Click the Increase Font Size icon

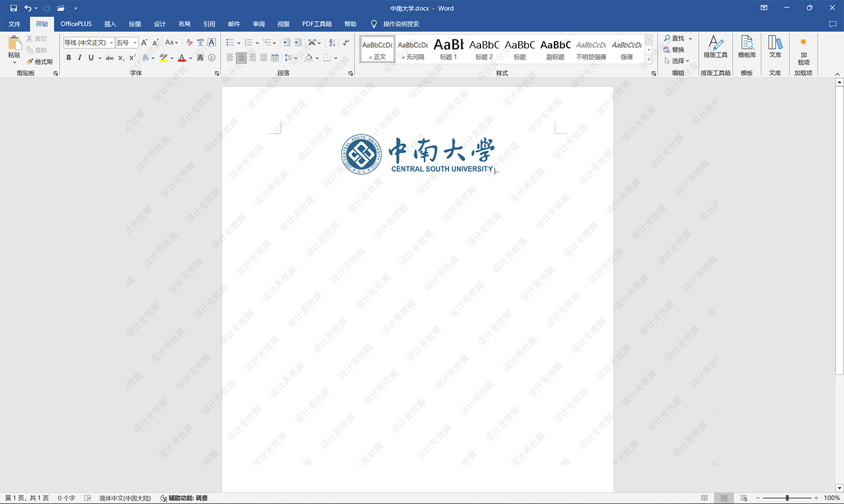tap(144, 43)
